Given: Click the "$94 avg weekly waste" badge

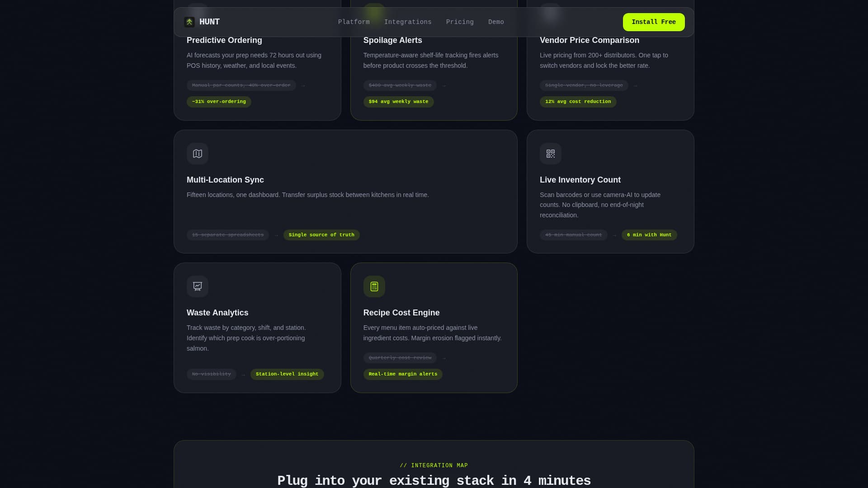Looking at the screenshot, I should [398, 102].
